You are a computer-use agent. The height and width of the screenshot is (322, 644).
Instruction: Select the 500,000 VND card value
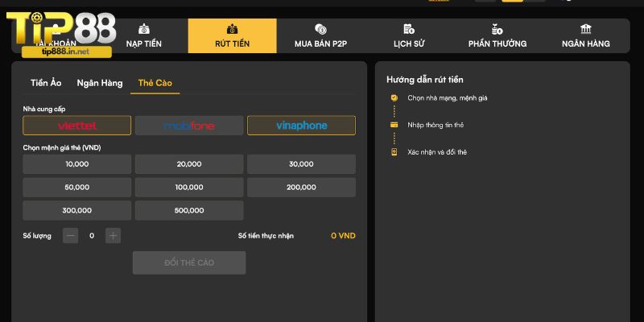tap(189, 210)
